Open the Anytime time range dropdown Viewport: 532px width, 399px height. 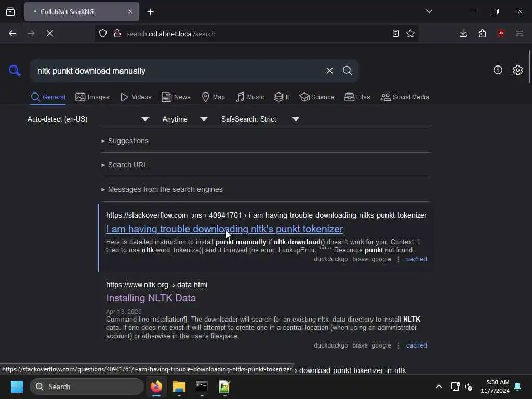pos(184,119)
